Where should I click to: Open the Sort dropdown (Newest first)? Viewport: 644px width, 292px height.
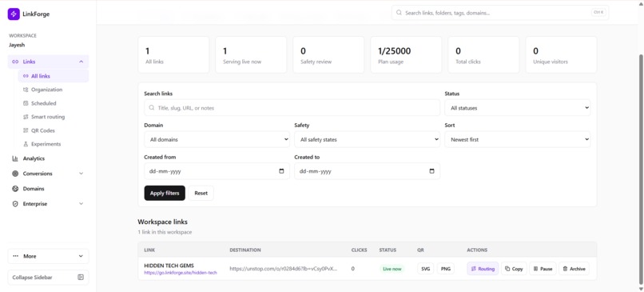click(518, 139)
